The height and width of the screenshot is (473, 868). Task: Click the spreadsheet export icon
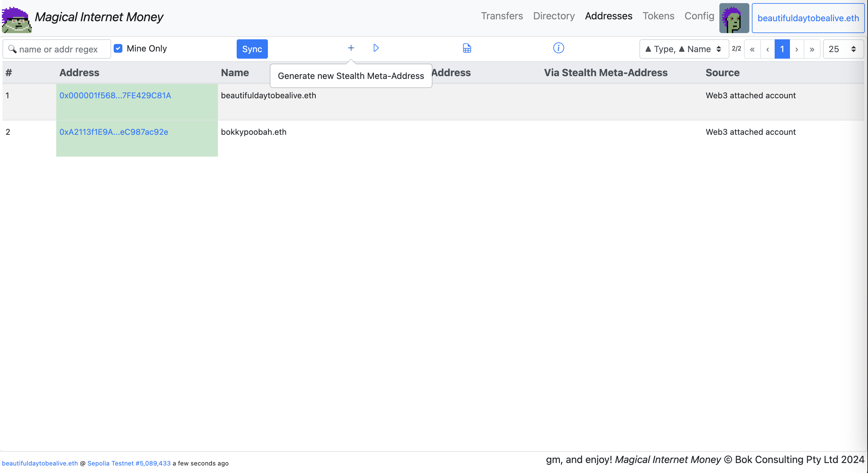[x=467, y=48]
